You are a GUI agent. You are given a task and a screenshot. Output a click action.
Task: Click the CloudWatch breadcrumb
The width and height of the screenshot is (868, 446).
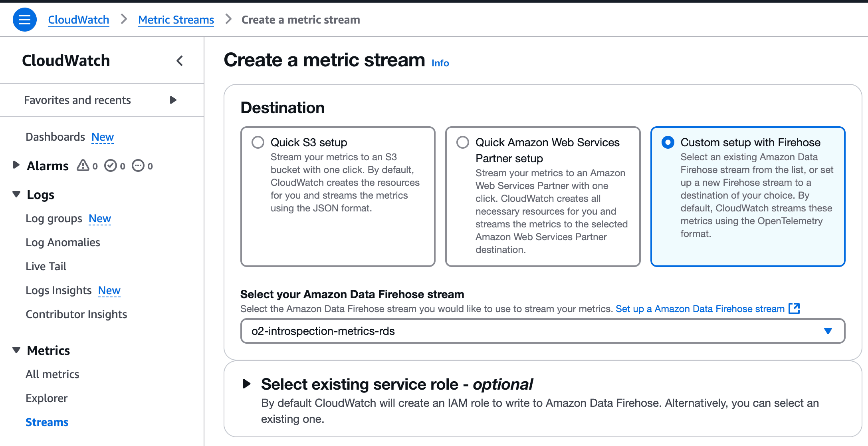point(78,19)
